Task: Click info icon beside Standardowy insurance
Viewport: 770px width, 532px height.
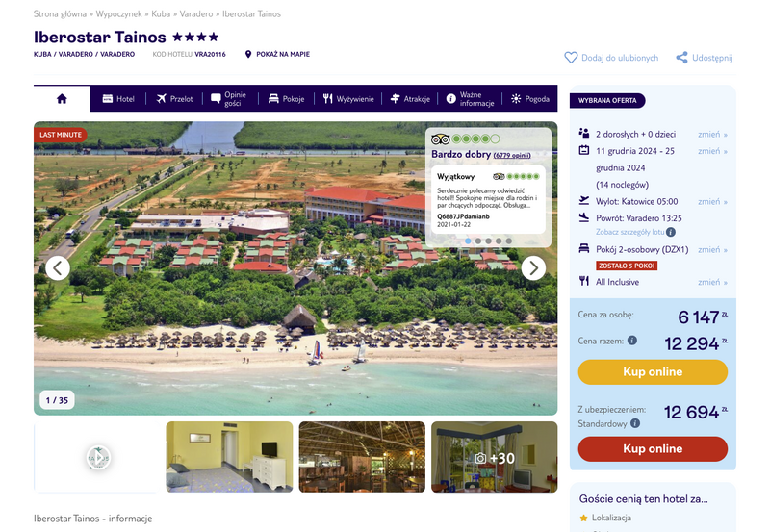Action: pos(635,423)
